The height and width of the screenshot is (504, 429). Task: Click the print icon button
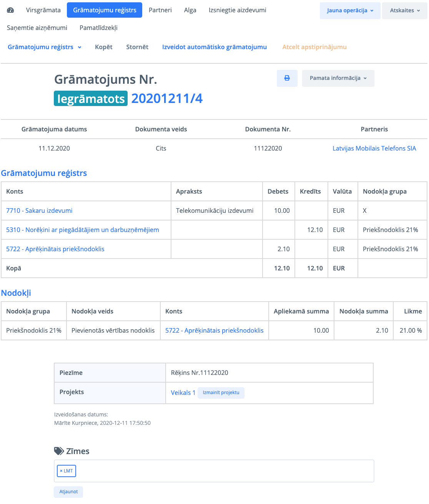[287, 78]
